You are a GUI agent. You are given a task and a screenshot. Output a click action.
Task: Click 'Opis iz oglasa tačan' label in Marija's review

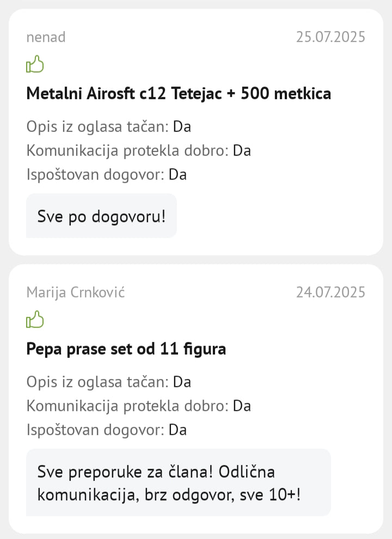pyautogui.click(x=98, y=382)
